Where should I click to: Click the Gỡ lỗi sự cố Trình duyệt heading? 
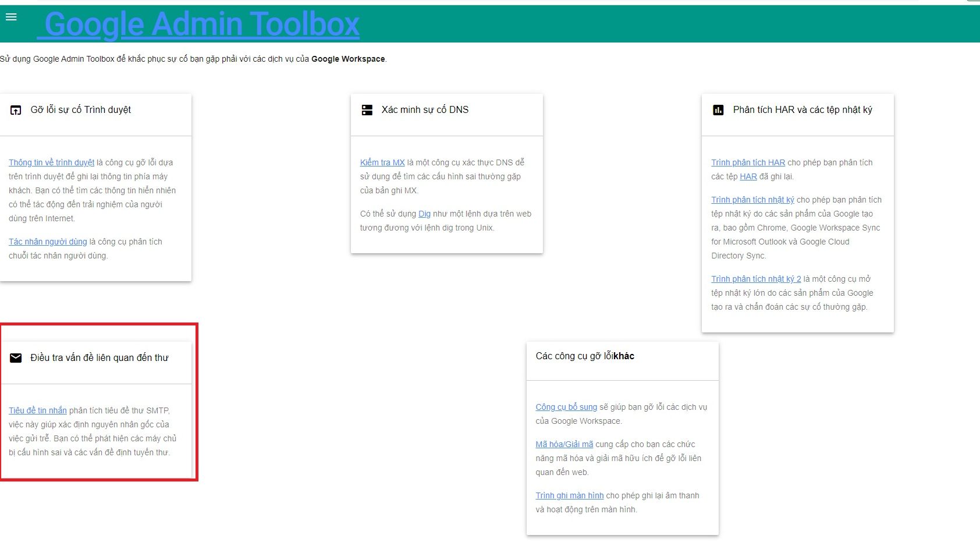(81, 110)
